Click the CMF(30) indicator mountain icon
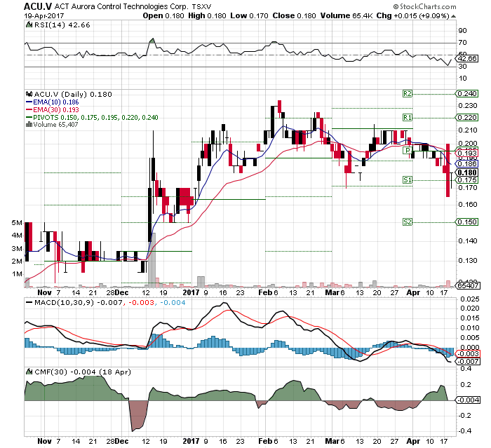Screen dimensions: 491x448 pyautogui.click(x=29, y=372)
